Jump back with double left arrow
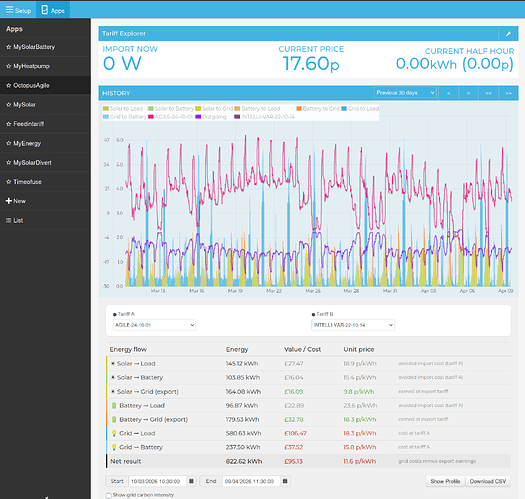Viewport: 525px width, 499px height. tap(489, 93)
